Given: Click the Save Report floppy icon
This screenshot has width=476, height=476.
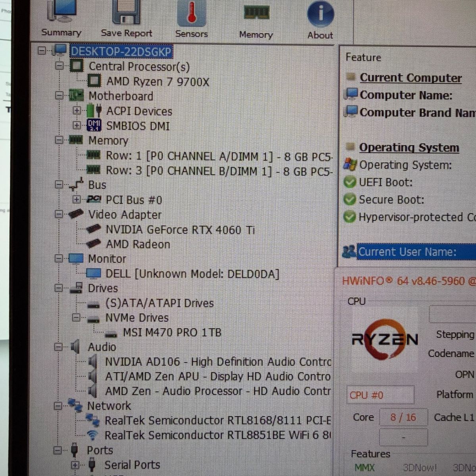Looking at the screenshot, I should coord(126,12).
